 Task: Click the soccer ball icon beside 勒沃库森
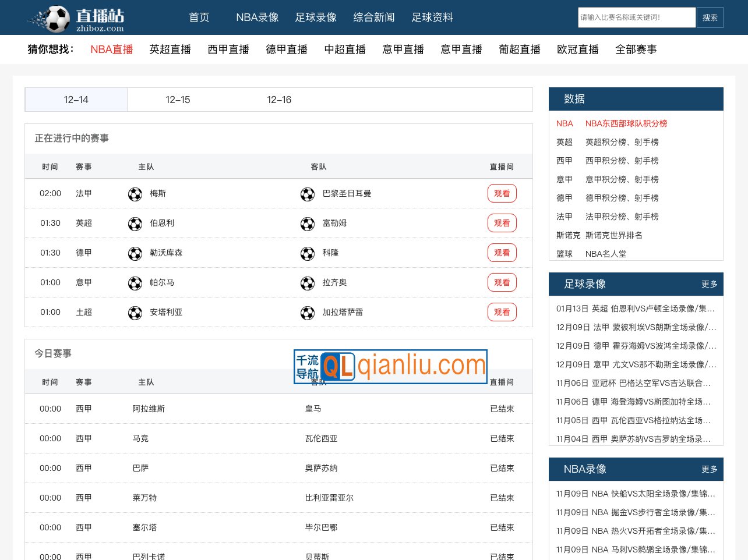(135, 253)
